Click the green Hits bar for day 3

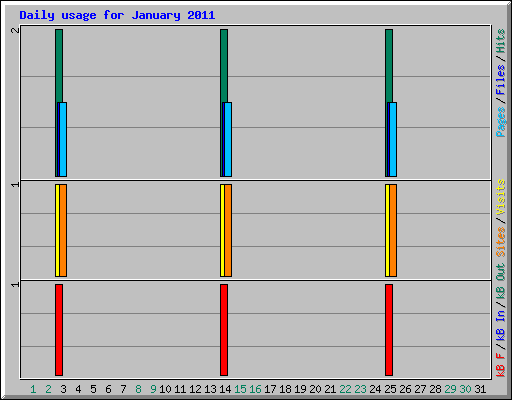click(x=59, y=66)
